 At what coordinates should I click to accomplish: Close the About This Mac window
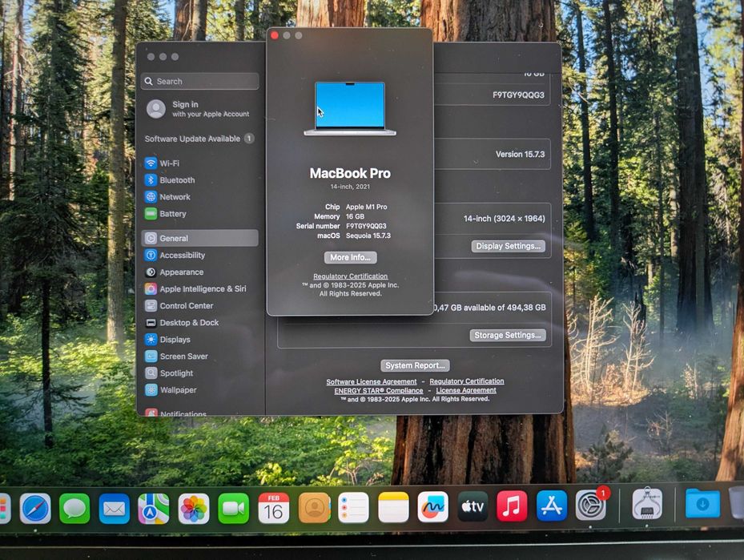(275, 35)
